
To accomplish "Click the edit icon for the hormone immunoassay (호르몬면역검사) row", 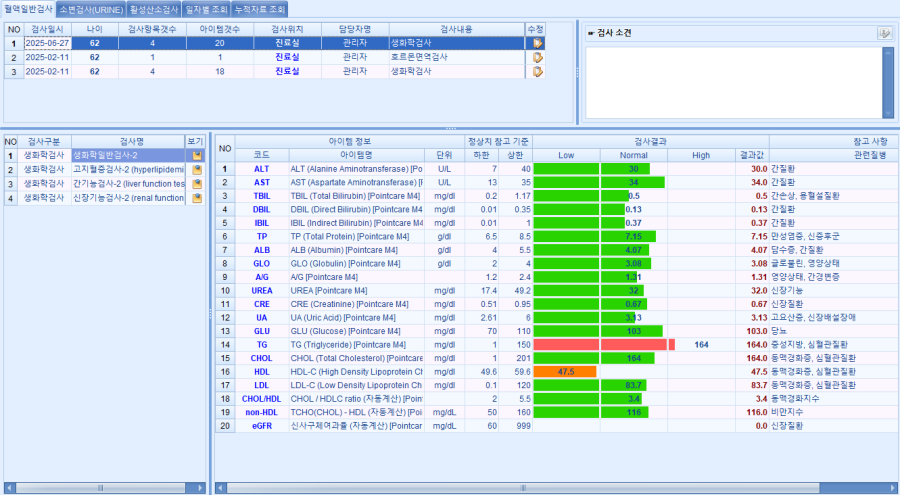I will click(x=537, y=58).
